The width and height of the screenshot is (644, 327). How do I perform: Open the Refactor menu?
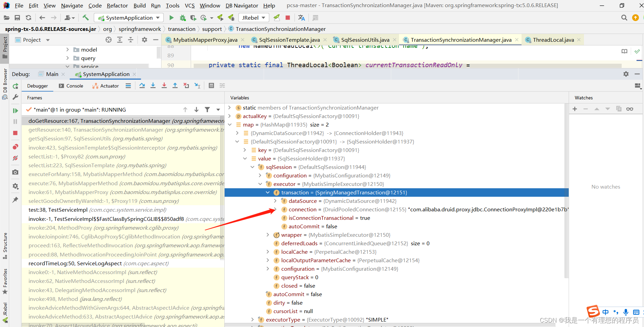tap(117, 5)
